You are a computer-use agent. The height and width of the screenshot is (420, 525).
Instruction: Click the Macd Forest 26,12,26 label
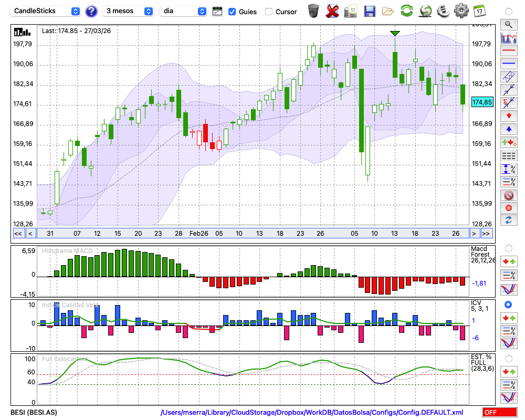click(x=482, y=255)
